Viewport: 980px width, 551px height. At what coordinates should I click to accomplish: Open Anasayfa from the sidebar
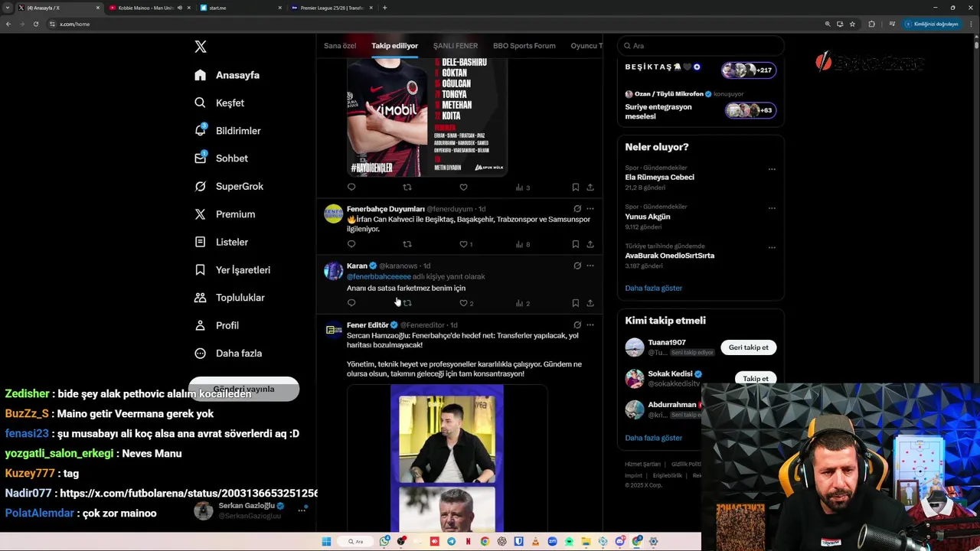tap(227, 75)
